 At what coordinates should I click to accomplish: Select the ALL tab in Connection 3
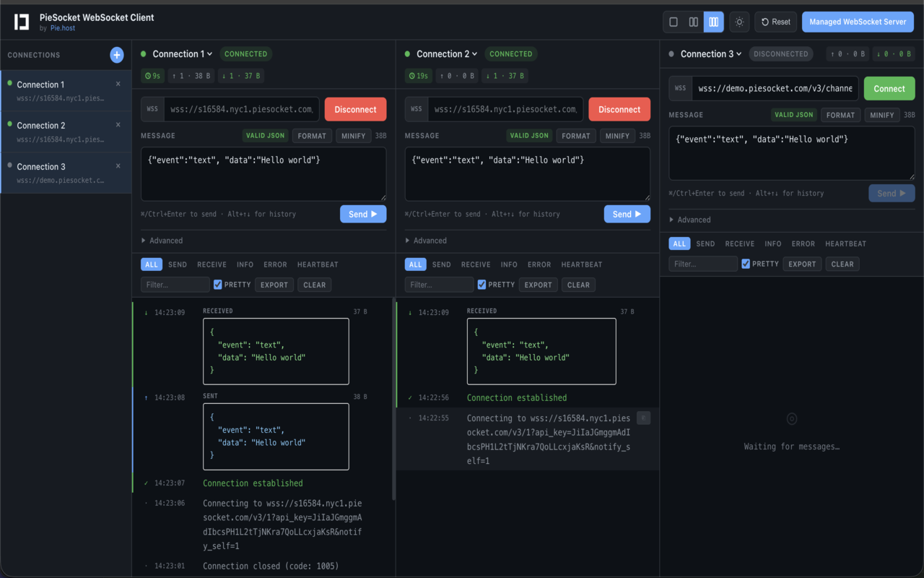680,243
